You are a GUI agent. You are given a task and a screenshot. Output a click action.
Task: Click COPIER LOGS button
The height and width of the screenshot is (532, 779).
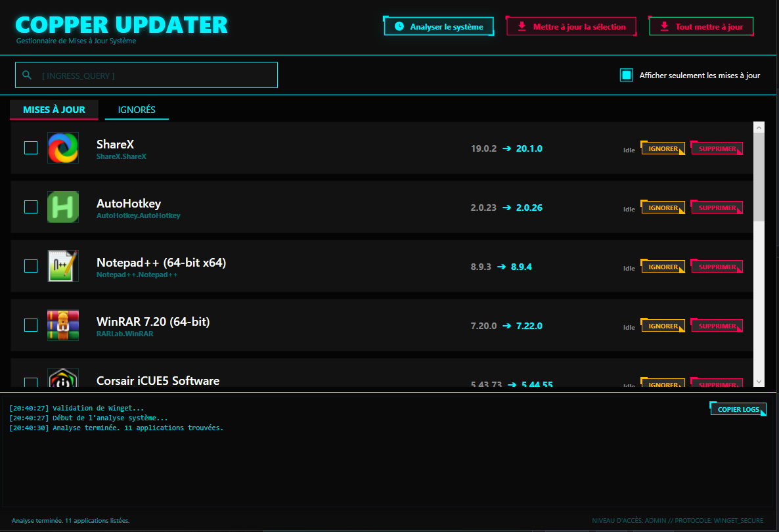738,409
